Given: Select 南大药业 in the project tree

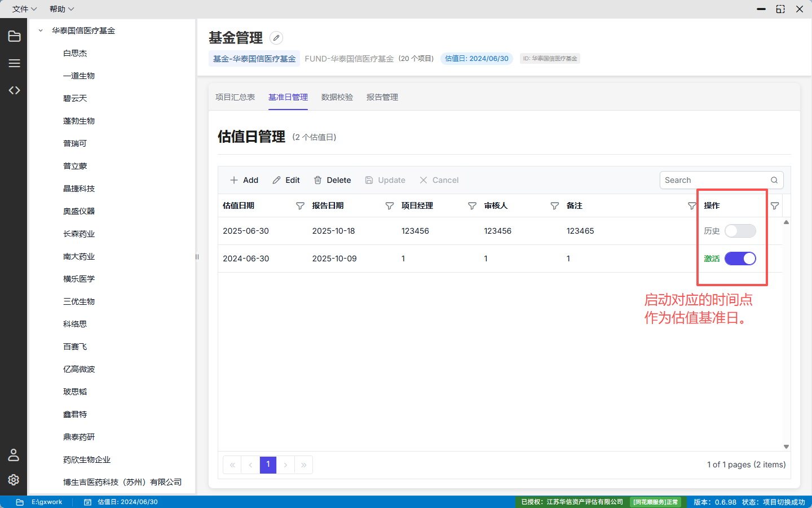Looking at the screenshot, I should coord(79,256).
